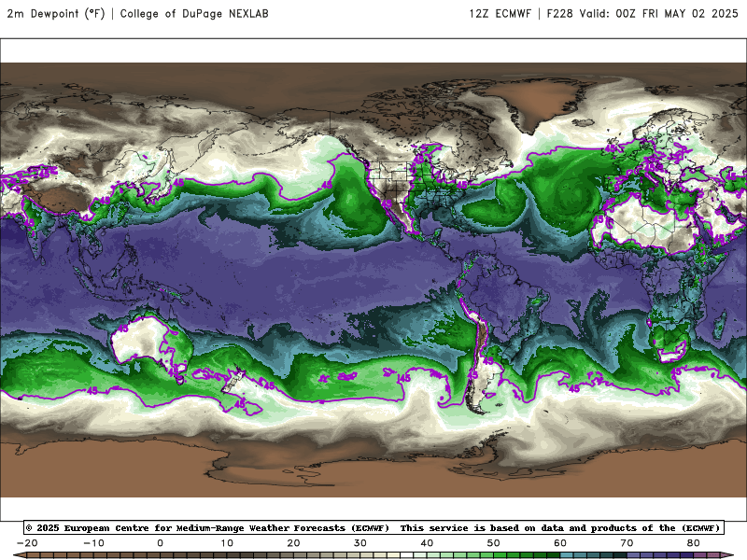The width and height of the screenshot is (747, 560).
Task: Click the "College of DuPage NEXLAB" label
Action: 194,13
